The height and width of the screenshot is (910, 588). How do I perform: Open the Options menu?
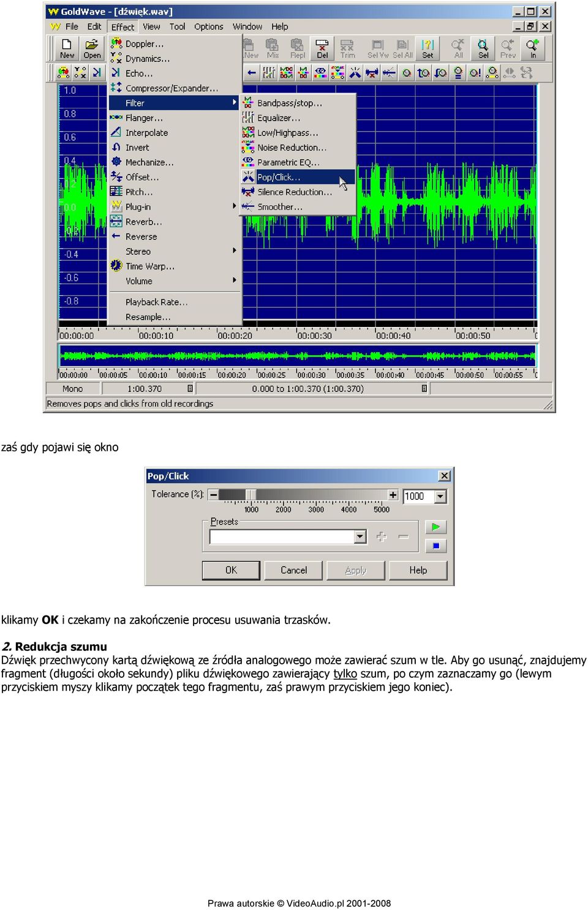click(209, 27)
